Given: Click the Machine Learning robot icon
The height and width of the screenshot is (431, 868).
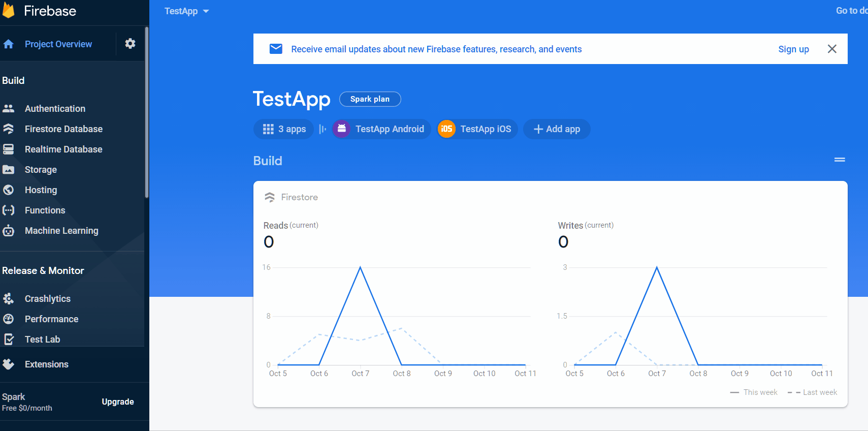Looking at the screenshot, I should coord(8,230).
